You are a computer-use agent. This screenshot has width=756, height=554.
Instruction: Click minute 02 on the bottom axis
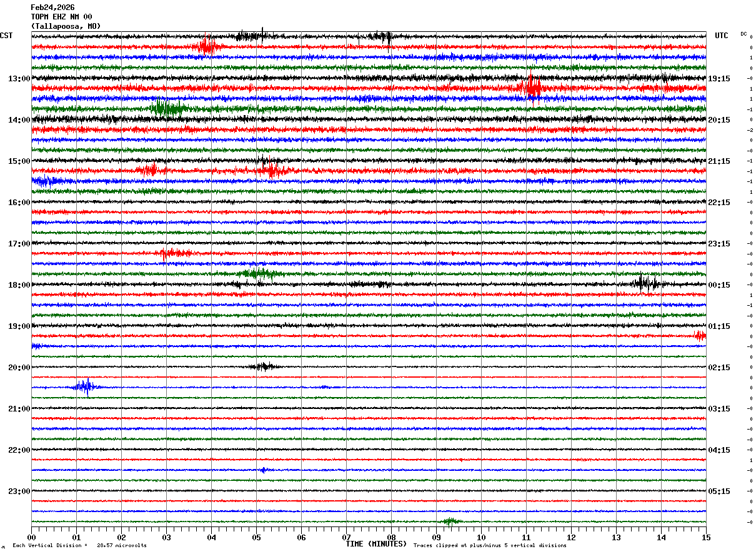point(121,537)
